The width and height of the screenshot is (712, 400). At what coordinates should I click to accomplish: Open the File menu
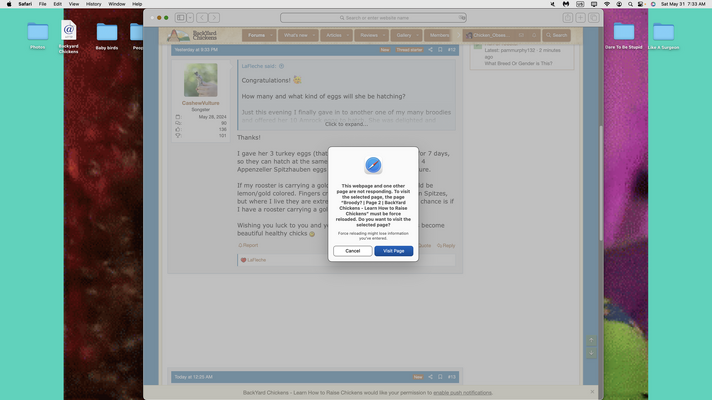point(43,4)
